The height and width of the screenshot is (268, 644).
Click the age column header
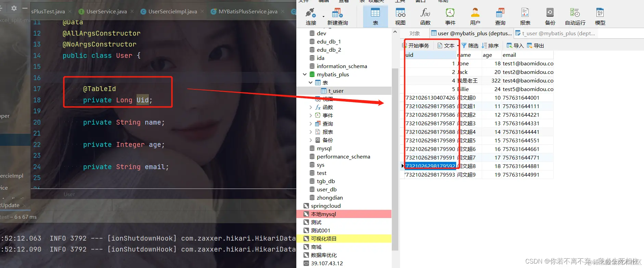pos(492,55)
